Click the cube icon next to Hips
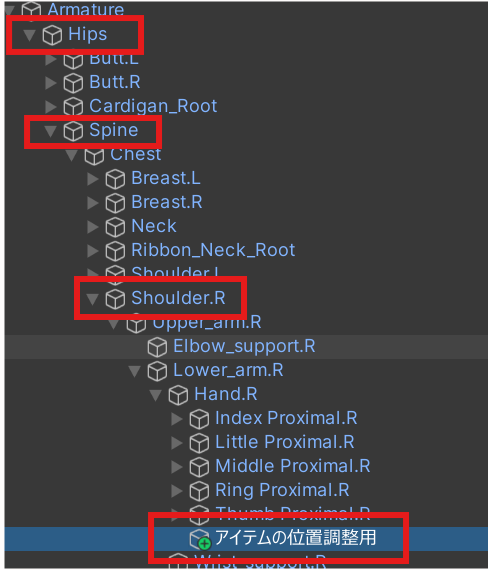488x570 pixels. 52,35
